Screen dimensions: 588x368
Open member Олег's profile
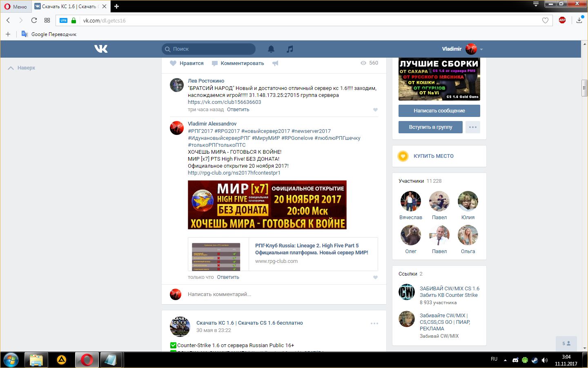pyautogui.click(x=411, y=239)
